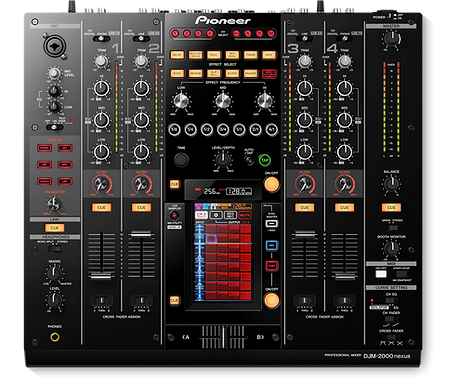
Task: Flip the channel 3 input selector switch
Action: pyautogui.click(x=305, y=39)
